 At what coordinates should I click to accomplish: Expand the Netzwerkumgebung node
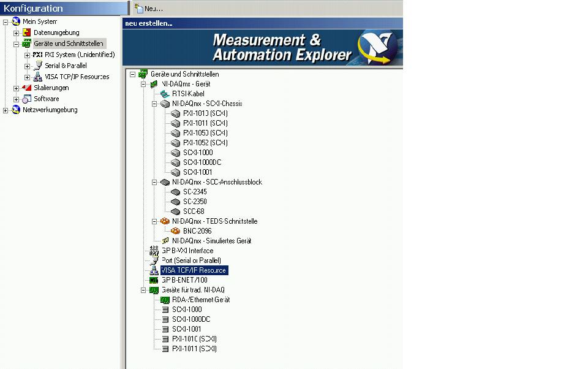(6, 110)
